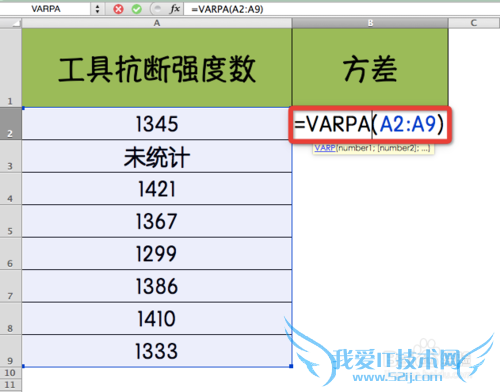Confirm formula with the green checkmark

pos(136,9)
